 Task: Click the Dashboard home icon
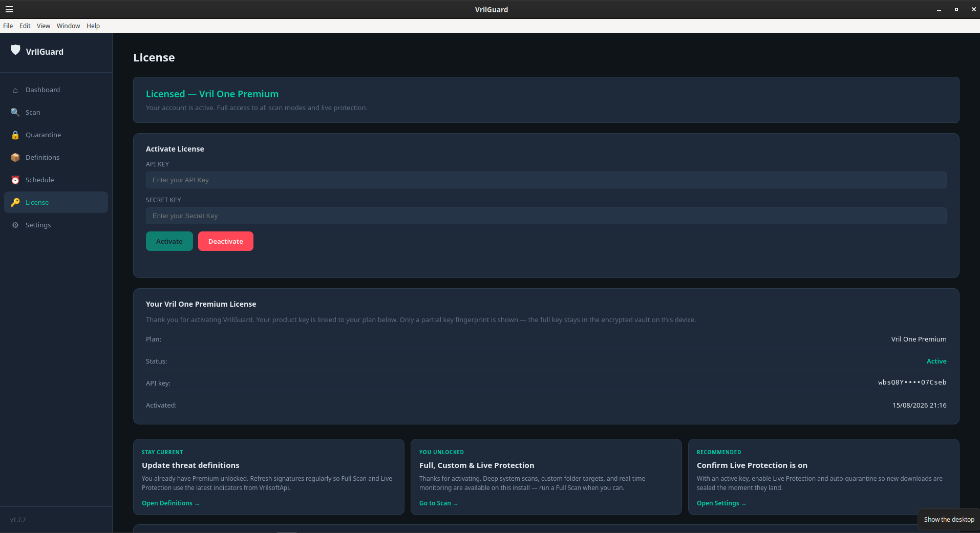pos(15,90)
